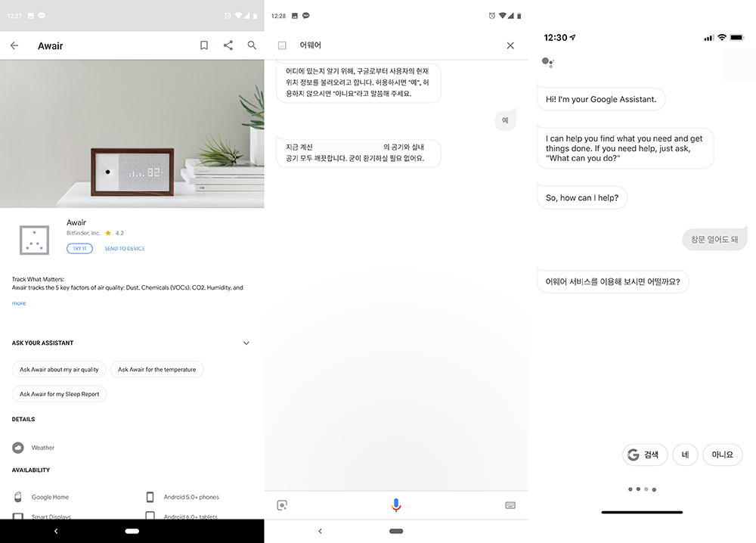Tap the iOS home indicator bar
The height and width of the screenshot is (543, 756).
[x=642, y=512]
